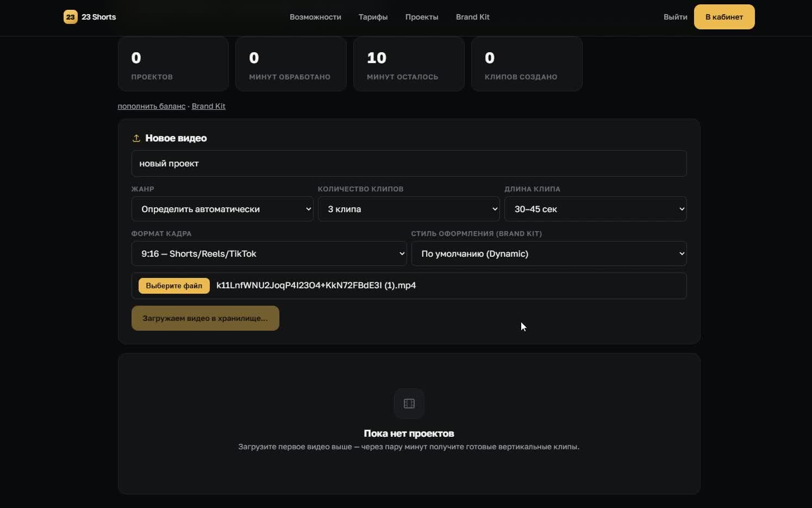This screenshot has height=508, width=812.
Task: Open Проекты in the top navigation
Action: [x=422, y=17]
